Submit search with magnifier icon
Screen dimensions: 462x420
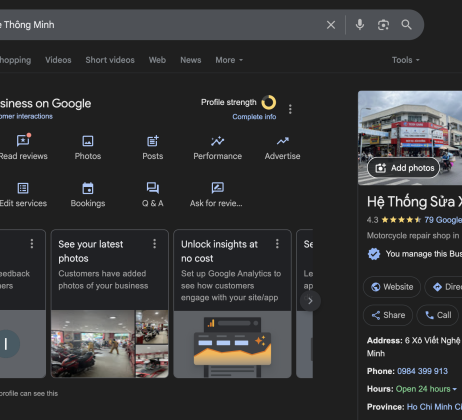[406, 25]
